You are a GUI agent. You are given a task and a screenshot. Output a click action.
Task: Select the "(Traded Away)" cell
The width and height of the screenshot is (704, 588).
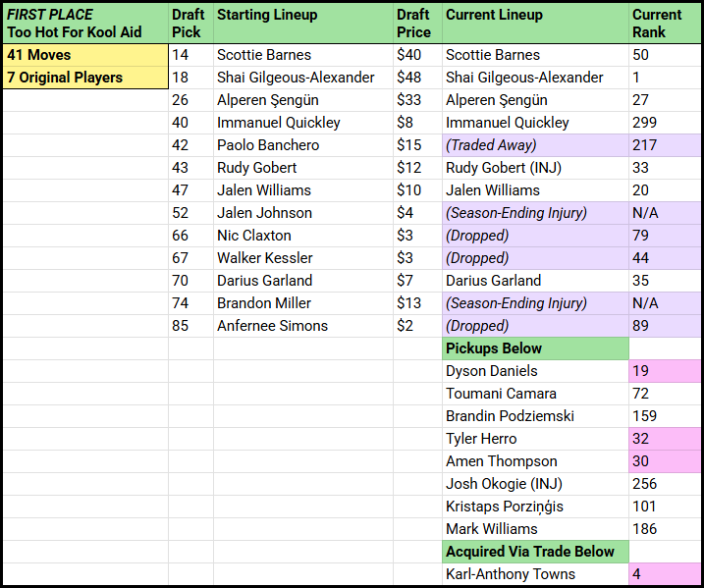(534, 145)
